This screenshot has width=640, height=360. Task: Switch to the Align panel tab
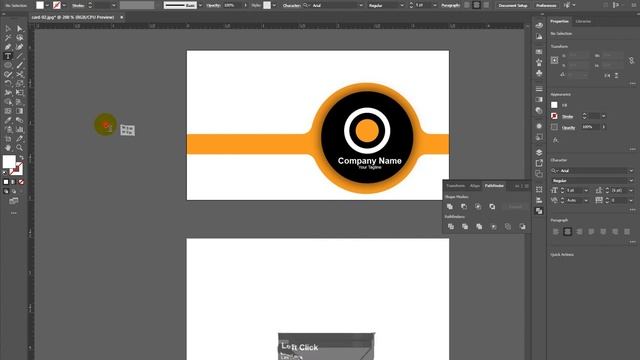(475, 186)
